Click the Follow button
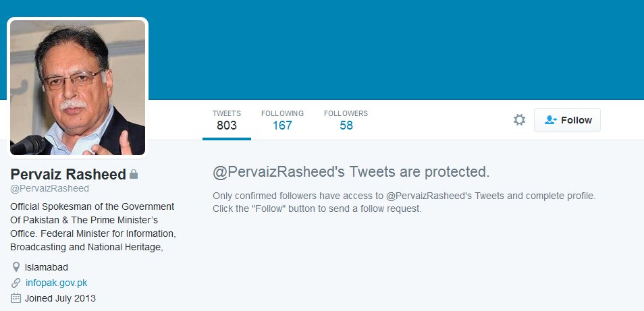This screenshot has width=644, height=311. [567, 120]
